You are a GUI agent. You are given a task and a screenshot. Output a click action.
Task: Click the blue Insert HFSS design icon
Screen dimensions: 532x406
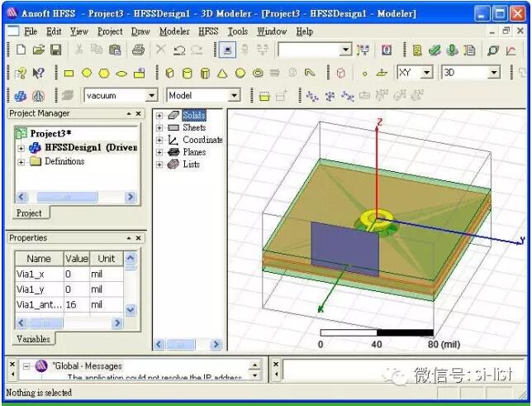click(x=21, y=96)
